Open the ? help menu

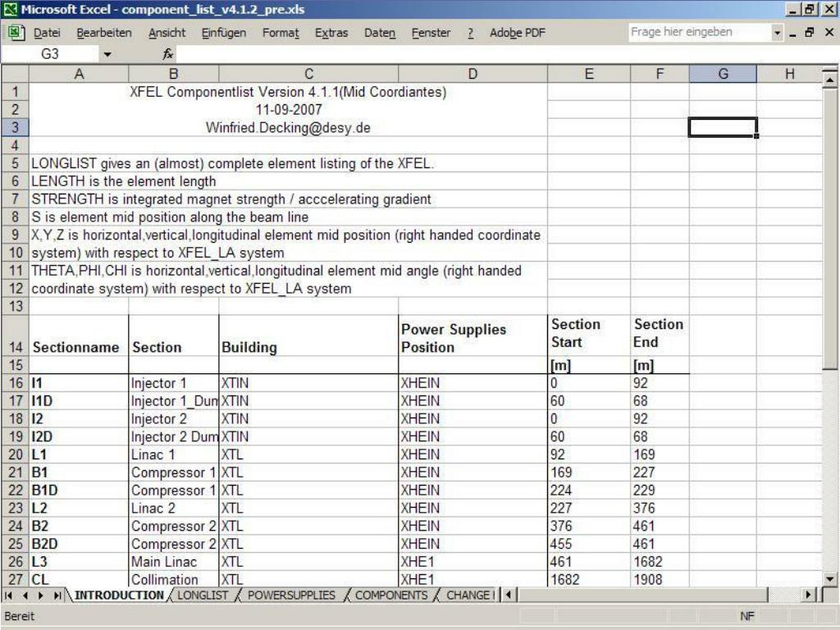point(470,33)
